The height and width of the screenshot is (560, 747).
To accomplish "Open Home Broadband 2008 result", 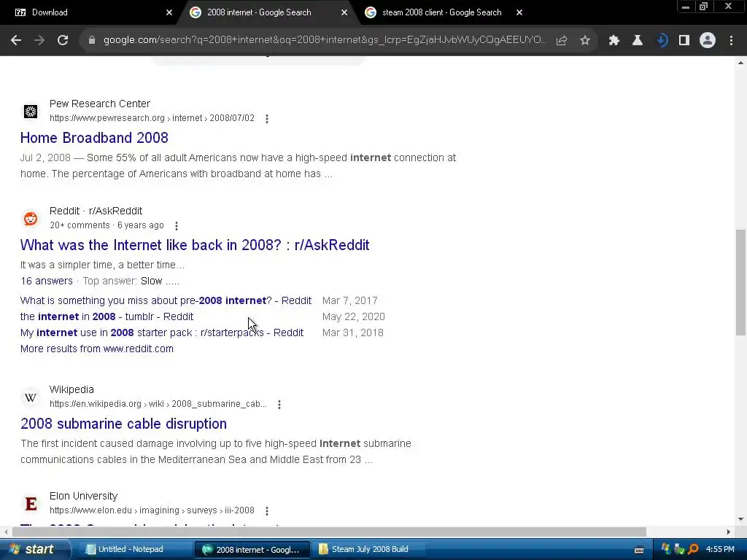I will click(94, 138).
